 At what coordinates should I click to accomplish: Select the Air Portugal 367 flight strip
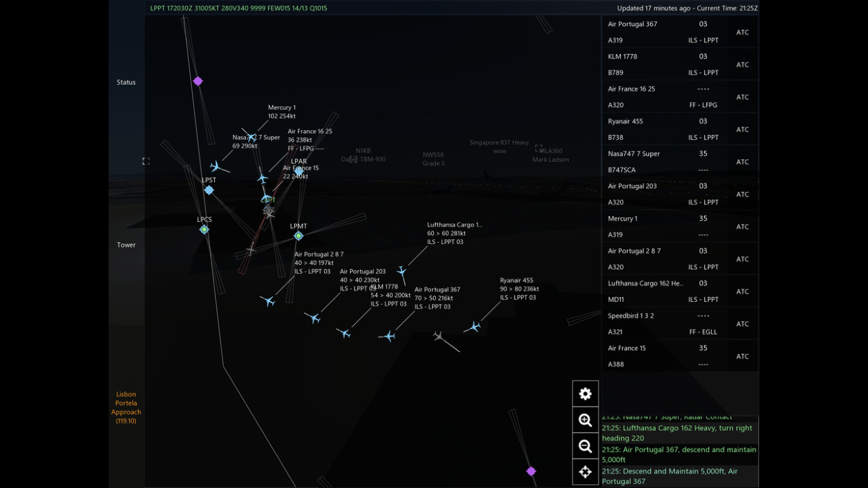680,32
